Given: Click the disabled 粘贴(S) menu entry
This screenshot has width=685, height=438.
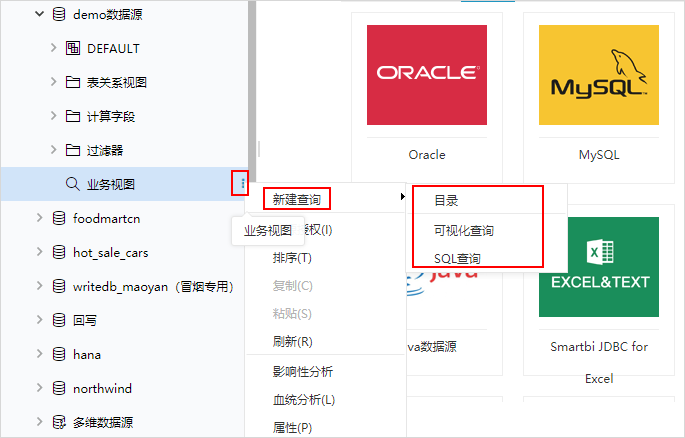Looking at the screenshot, I should point(292,314).
